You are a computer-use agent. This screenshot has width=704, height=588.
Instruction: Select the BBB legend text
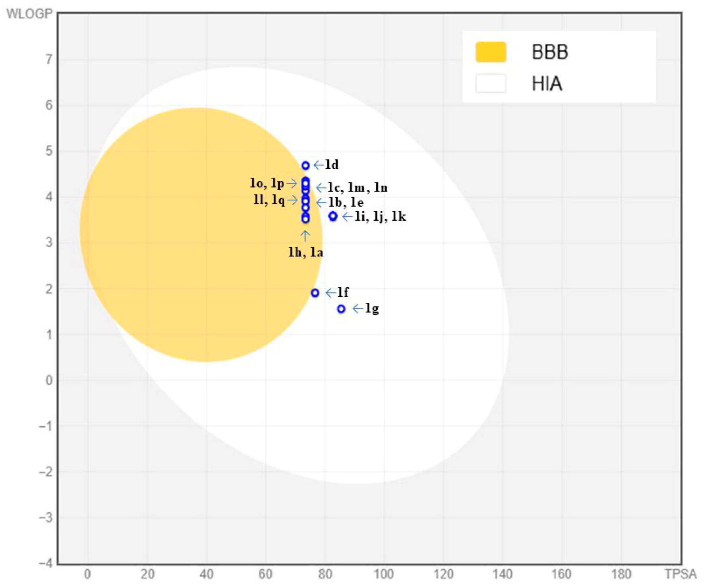click(x=550, y=52)
